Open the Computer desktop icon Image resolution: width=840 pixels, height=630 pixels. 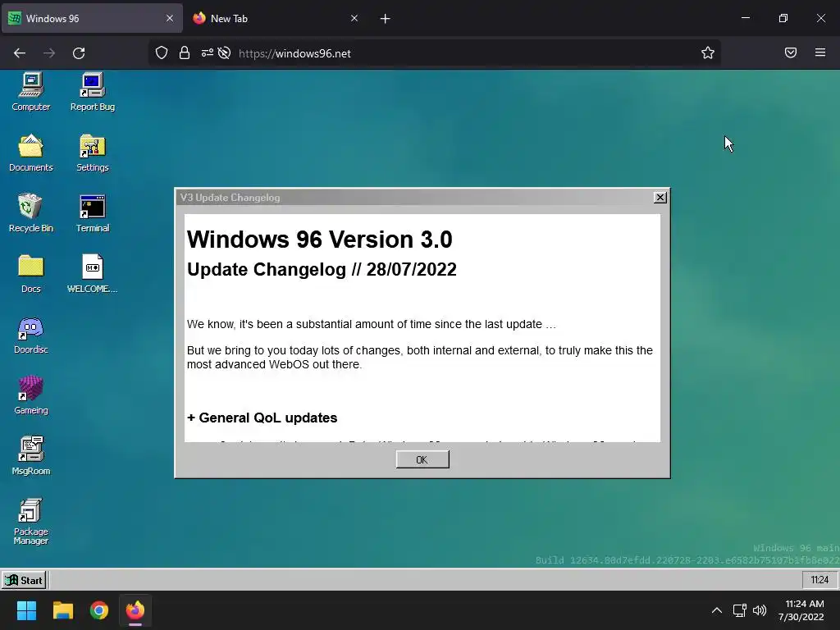pos(31,92)
